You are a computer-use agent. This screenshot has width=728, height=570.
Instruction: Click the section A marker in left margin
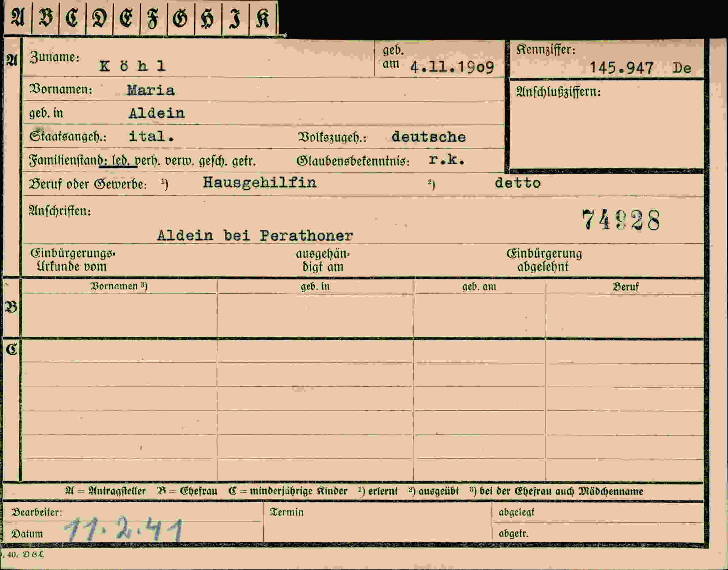(11, 60)
